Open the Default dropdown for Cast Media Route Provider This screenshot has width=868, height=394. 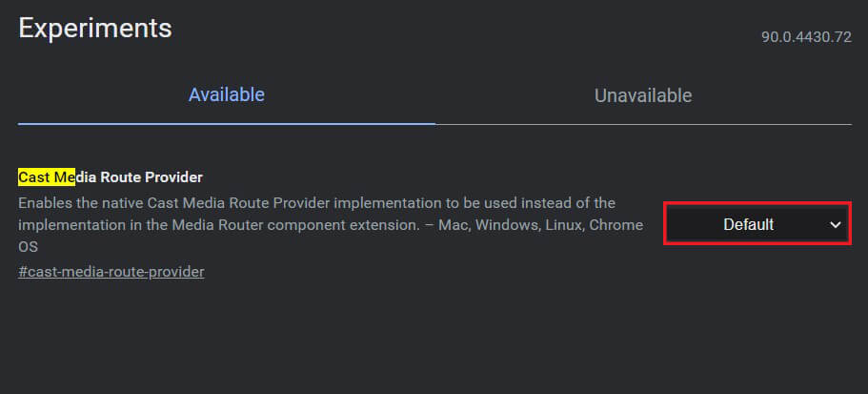756,225
